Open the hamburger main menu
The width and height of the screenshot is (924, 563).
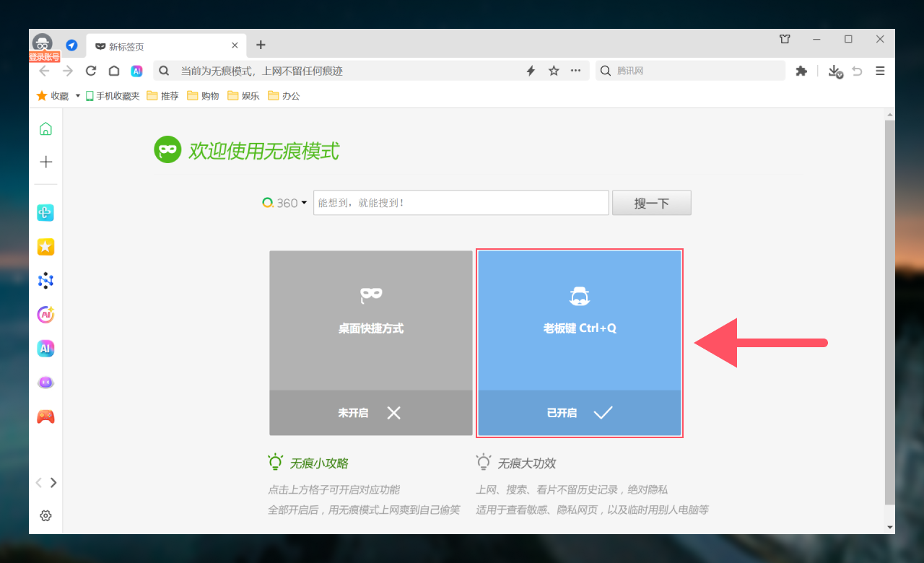[880, 71]
